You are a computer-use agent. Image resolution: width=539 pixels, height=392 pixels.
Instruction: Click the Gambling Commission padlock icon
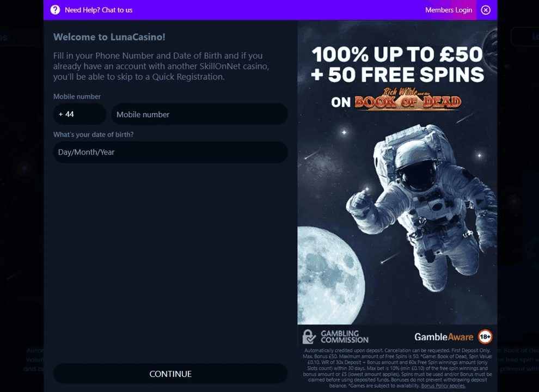click(x=309, y=336)
